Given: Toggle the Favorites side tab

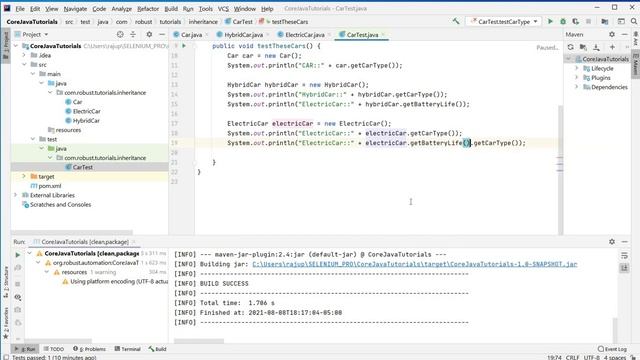Looking at the screenshot, I should 6,322.
